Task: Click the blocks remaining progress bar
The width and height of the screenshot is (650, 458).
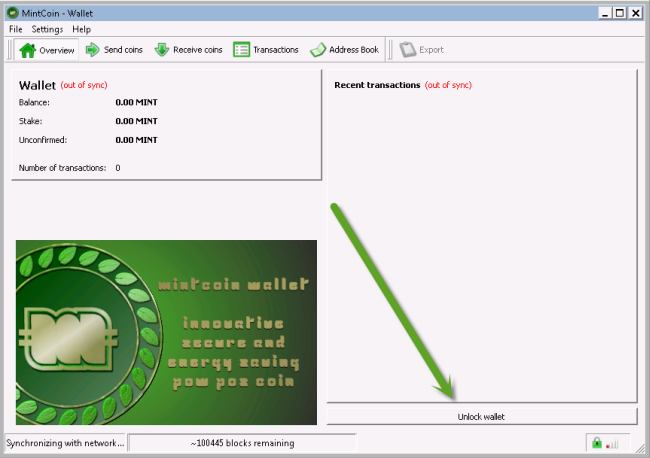Action: click(243, 443)
